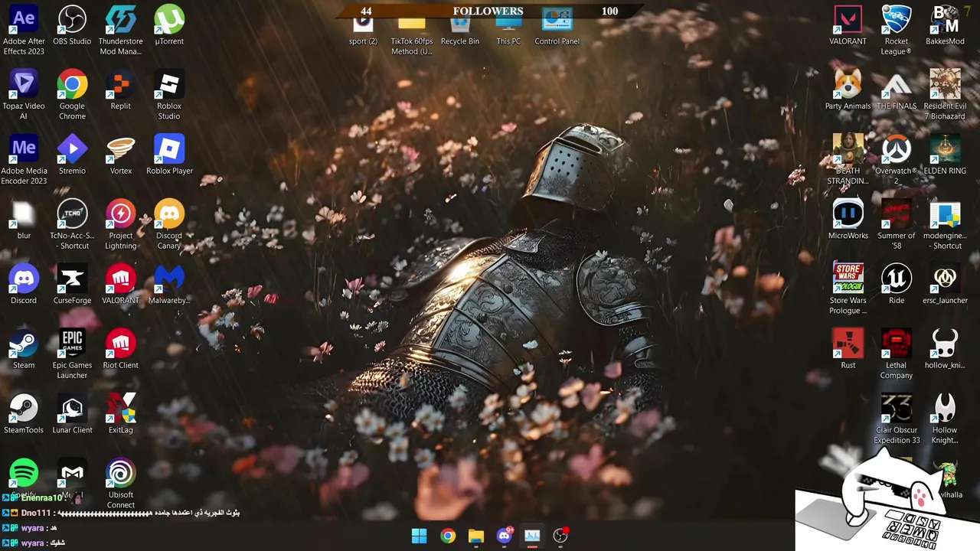Screen dimensions: 980x551
Task: Open the Discord Canary desktop icon
Action: [169, 224]
